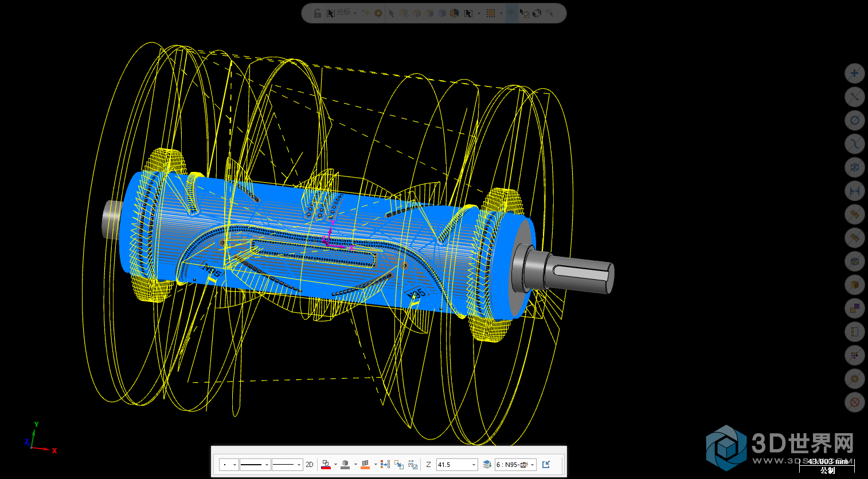The width and height of the screenshot is (868, 479).
Task: Click the colored dots grid quick mask
Action: pos(854,355)
